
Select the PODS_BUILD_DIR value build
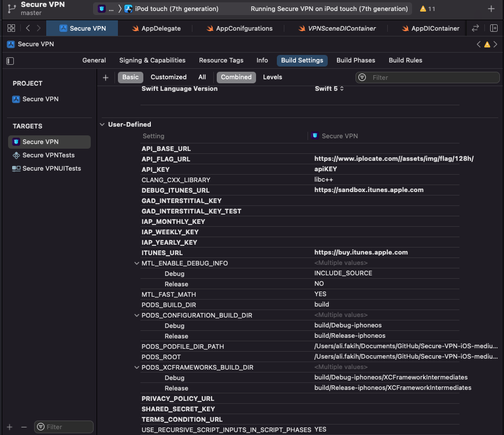pyautogui.click(x=321, y=304)
